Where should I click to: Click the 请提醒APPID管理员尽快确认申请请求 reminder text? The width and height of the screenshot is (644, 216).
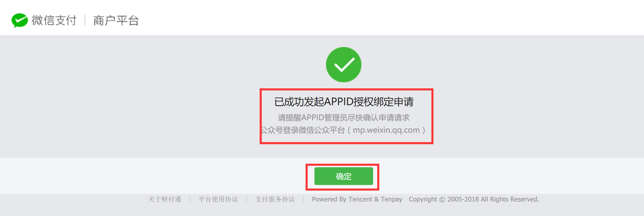pyautogui.click(x=344, y=118)
